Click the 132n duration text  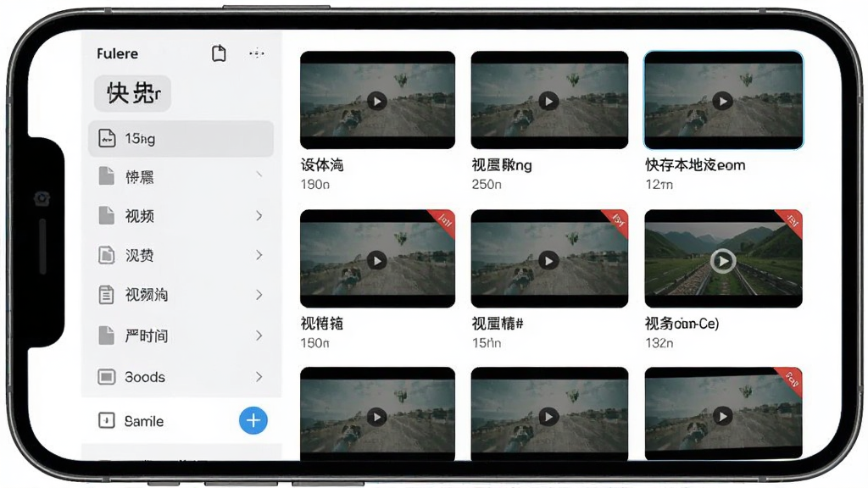tap(659, 343)
